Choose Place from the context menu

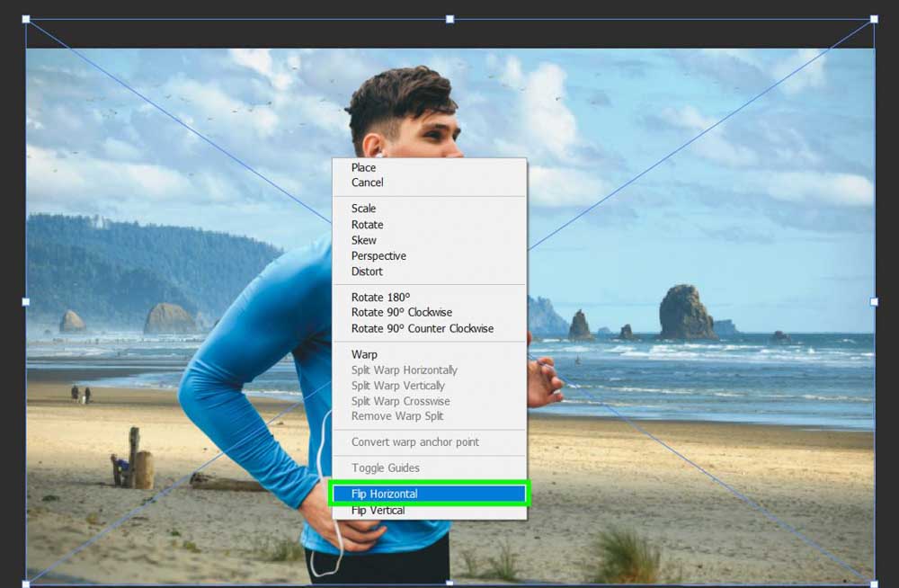pos(429,167)
